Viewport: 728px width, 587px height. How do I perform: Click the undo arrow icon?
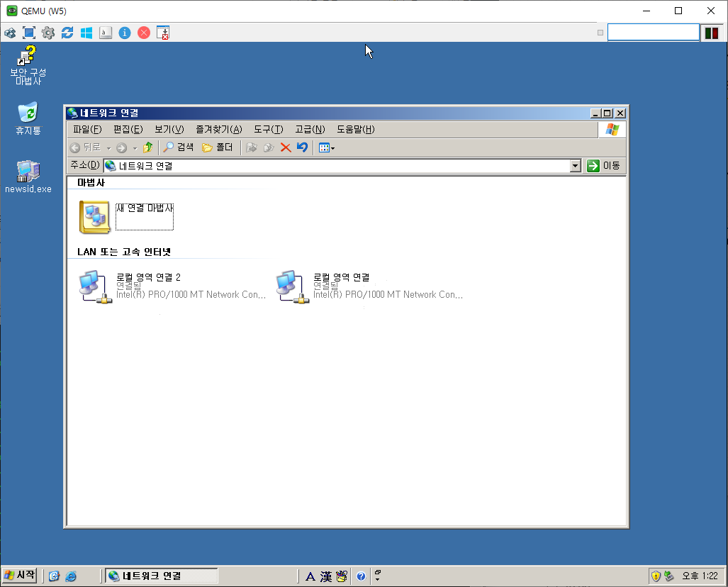click(302, 147)
